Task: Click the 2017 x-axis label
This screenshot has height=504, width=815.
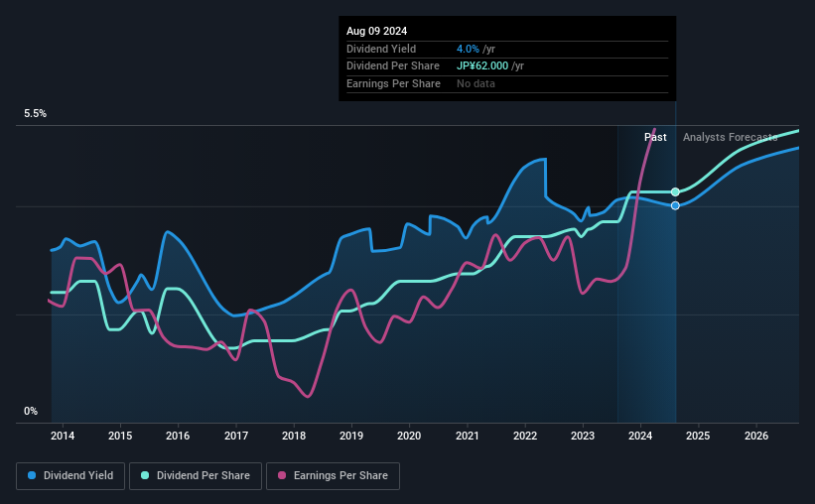Action: (x=236, y=436)
